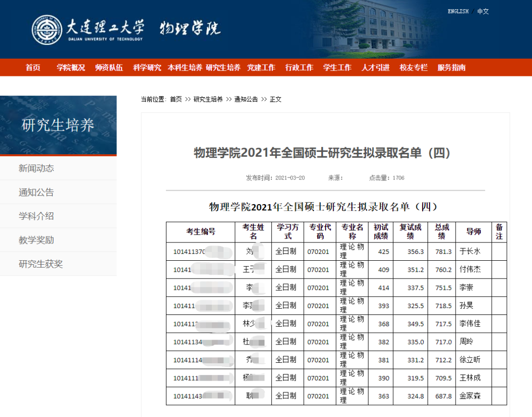Viewport: 532px width, 417px height.
Task: Select 通知公告 in the left sidebar
Action: click(36, 192)
